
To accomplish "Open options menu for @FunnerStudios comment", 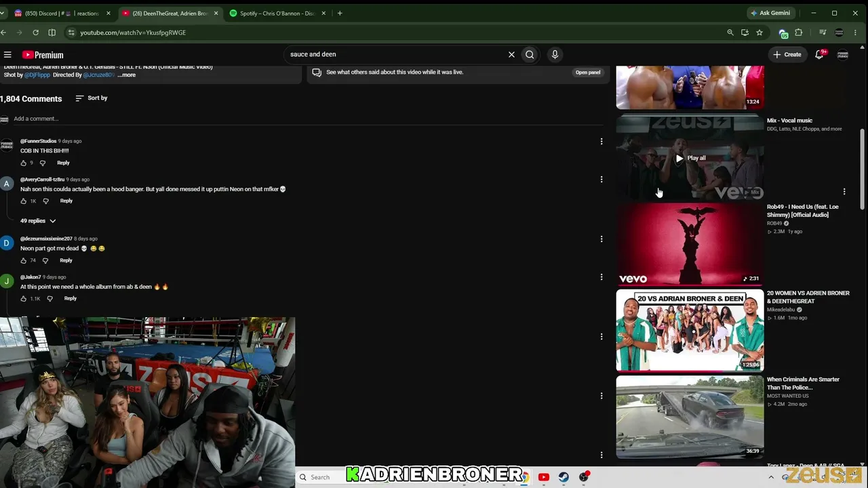I will pos(601,142).
